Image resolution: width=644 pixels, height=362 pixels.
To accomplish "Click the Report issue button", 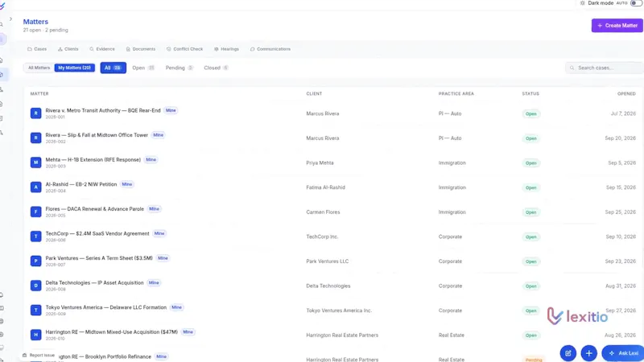I will [x=38, y=355].
